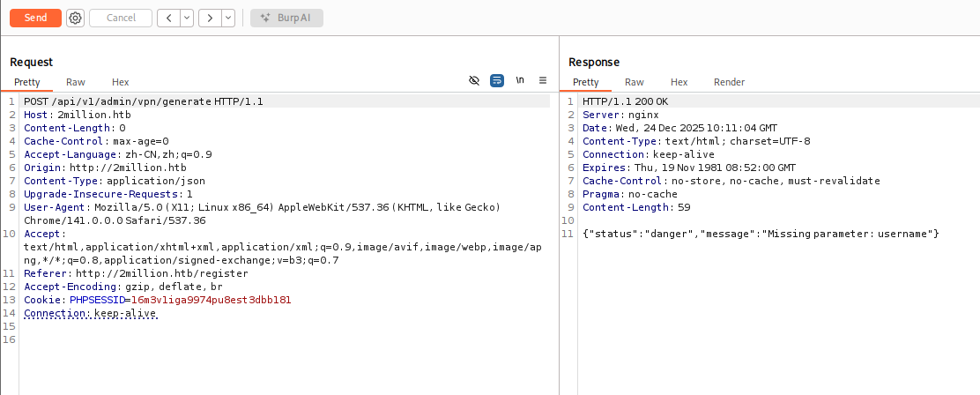
Task: Click the Cancel button
Action: (x=120, y=18)
